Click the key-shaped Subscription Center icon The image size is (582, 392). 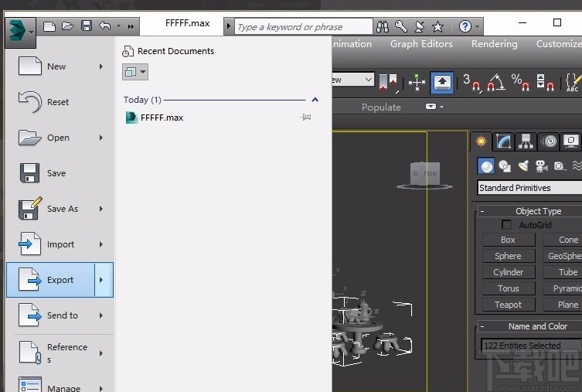pos(401,26)
